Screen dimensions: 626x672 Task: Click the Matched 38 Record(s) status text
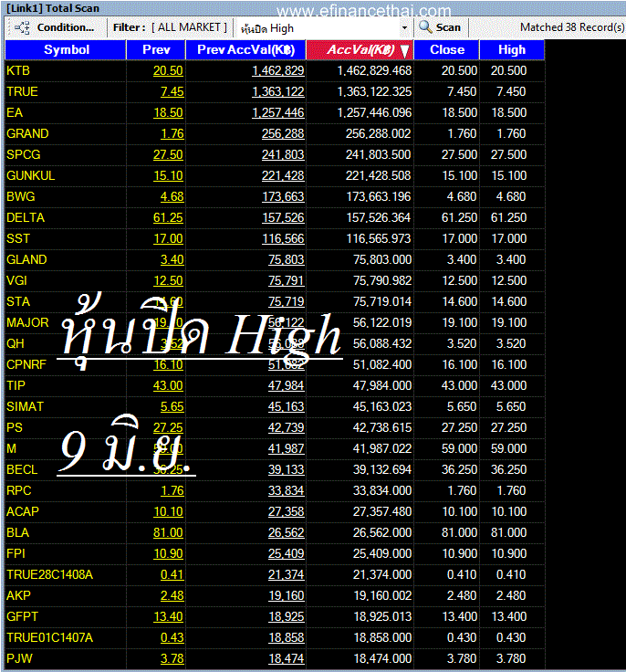coord(572,27)
